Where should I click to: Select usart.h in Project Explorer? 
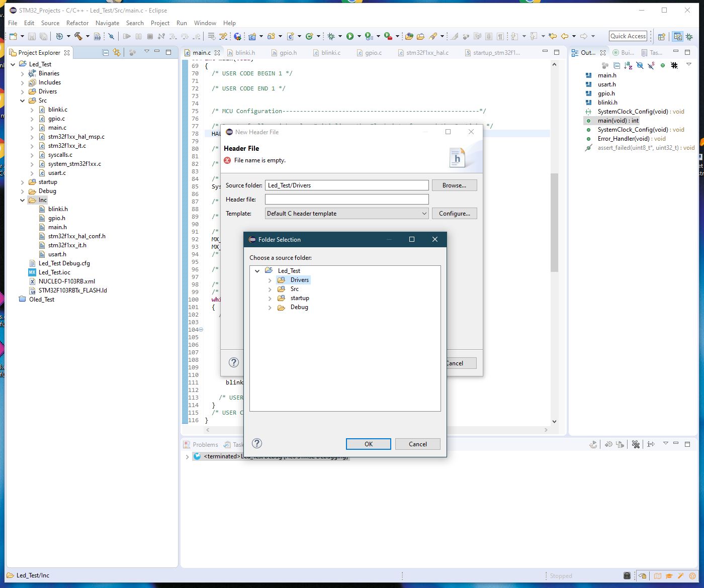pos(57,254)
